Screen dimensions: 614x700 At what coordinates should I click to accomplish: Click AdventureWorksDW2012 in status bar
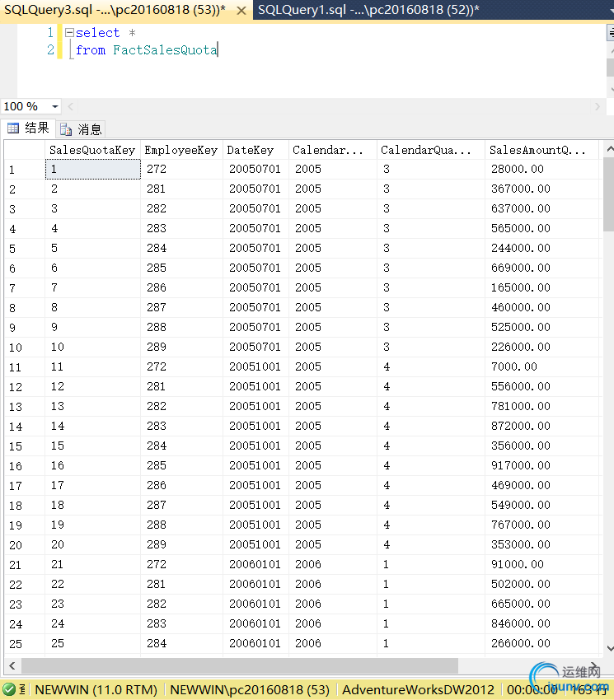coord(418,690)
